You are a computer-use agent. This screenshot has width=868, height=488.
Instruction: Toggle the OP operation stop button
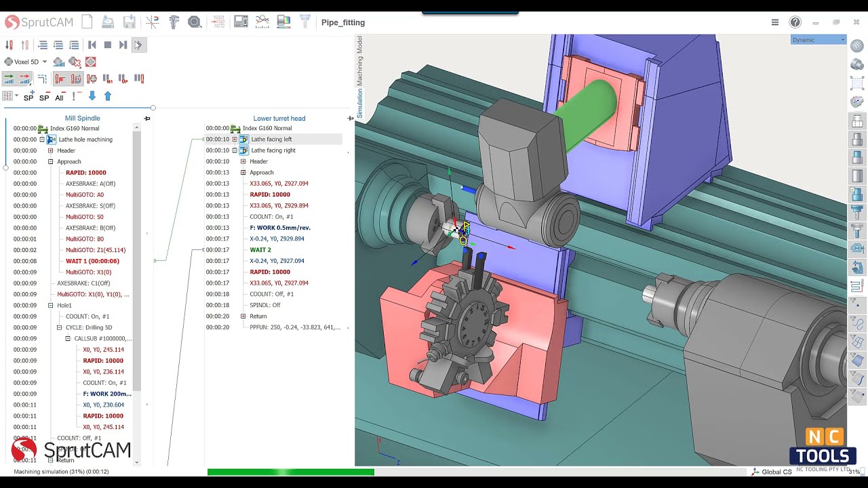[x=123, y=79]
